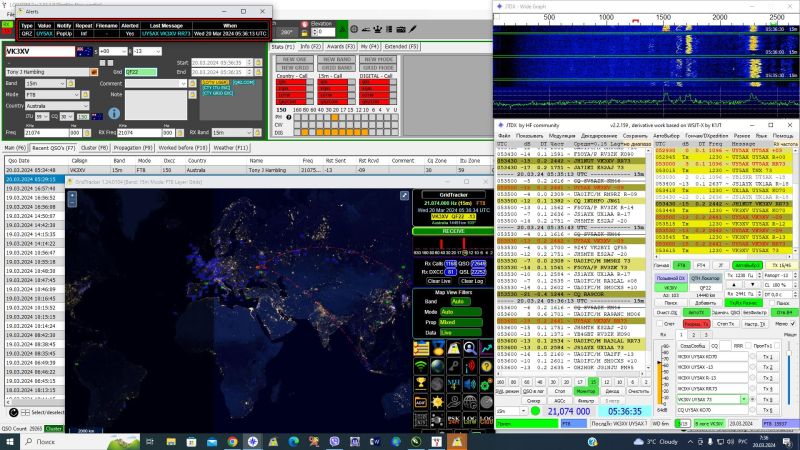This screenshot has width=800, height=450.
Task: Click the lookup icon beside Tony J Hambling name
Action: (94, 72)
